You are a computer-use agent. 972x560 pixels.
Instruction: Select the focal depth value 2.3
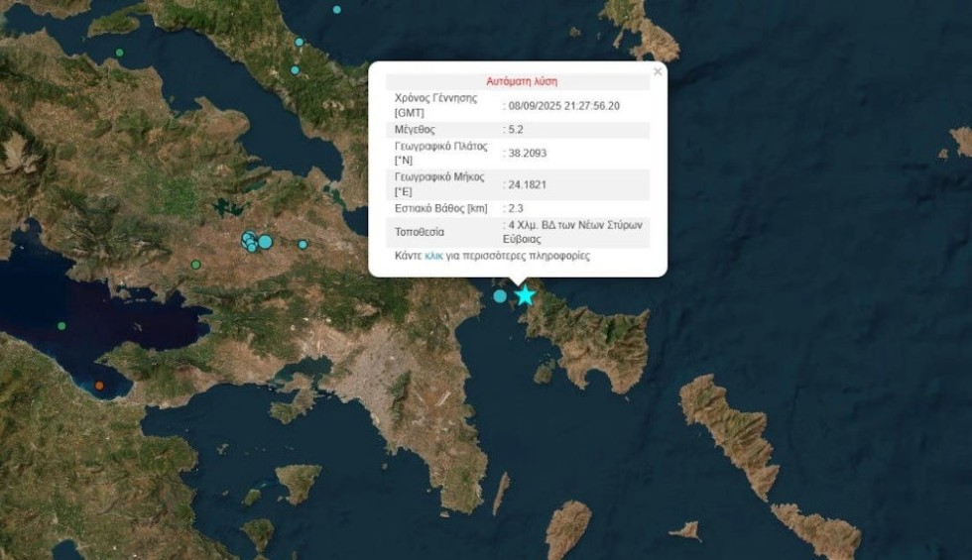point(514,208)
